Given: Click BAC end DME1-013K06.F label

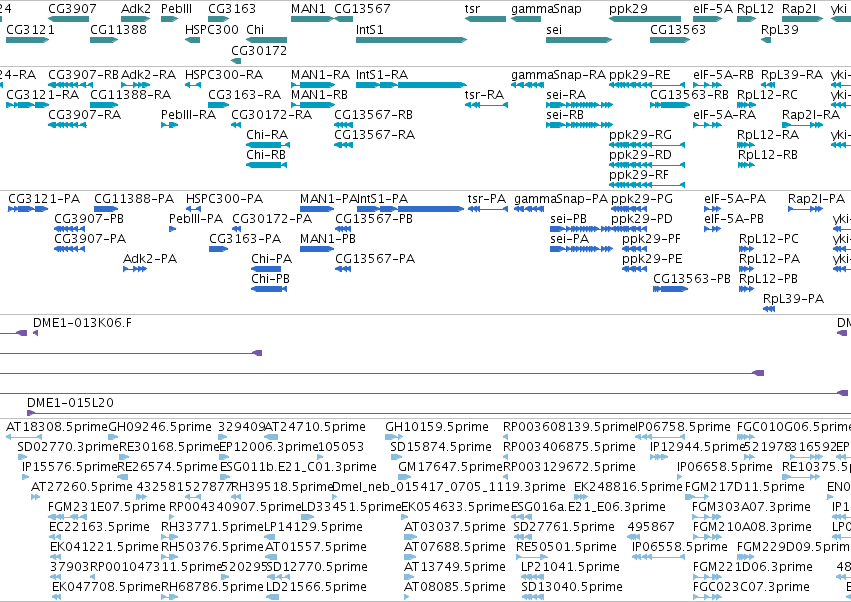Looking at the screenshot, I should pyautogui.click(x=82, y=323).
